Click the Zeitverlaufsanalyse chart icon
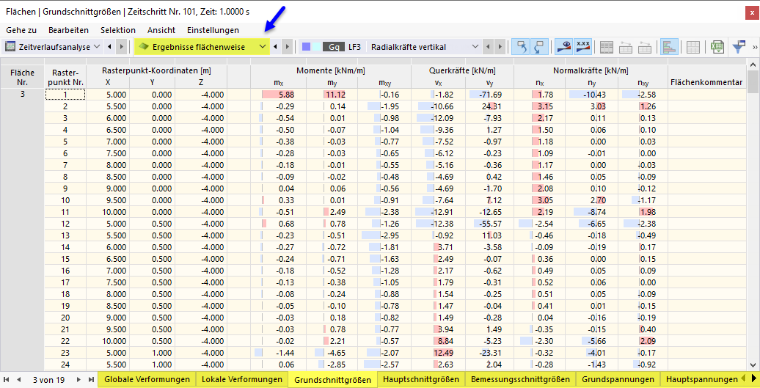The height and width of the screenshot is (388, 760). tap(10, 47)
